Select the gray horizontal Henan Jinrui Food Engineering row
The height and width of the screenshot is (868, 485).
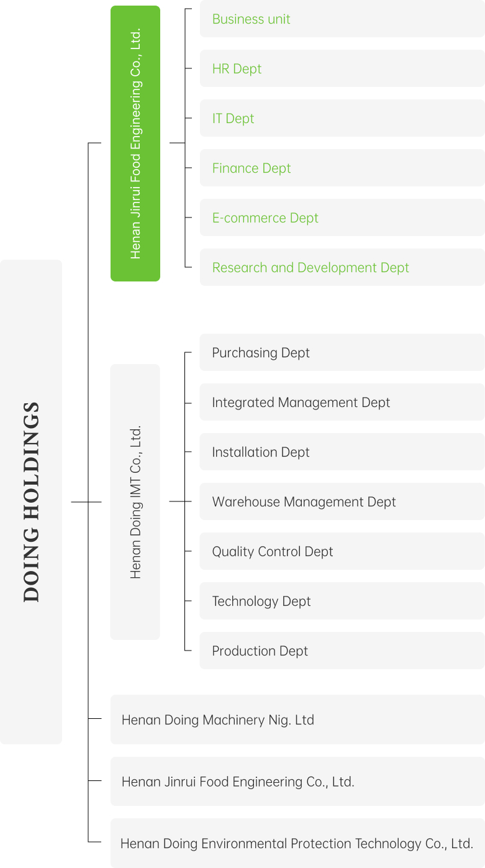297,782
